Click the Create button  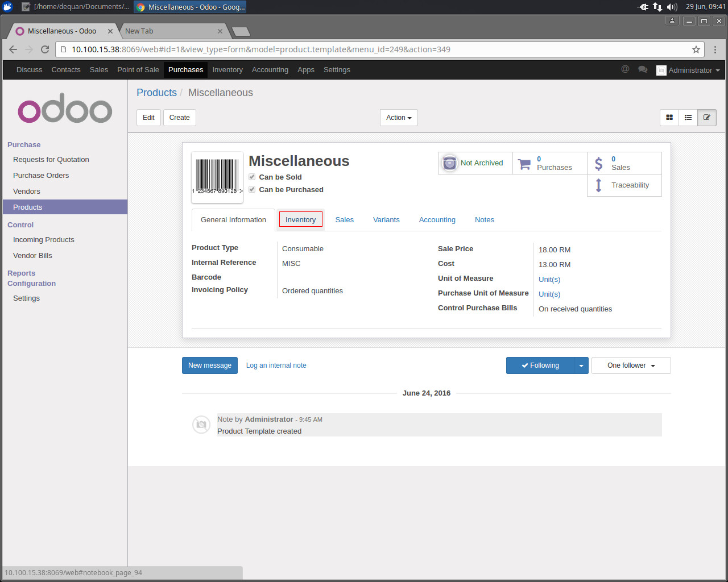pyautogui.click(x=179, y=118)
